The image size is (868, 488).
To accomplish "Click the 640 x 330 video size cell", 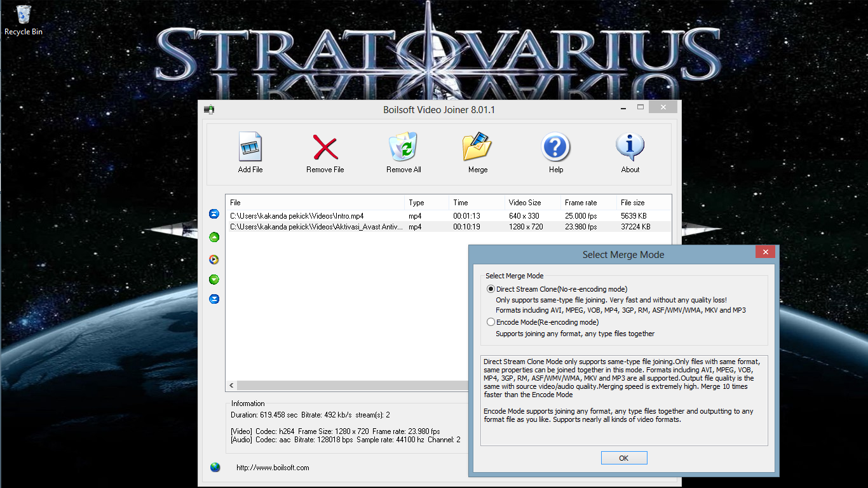I will pyautogui.click(x=524, y=215).
